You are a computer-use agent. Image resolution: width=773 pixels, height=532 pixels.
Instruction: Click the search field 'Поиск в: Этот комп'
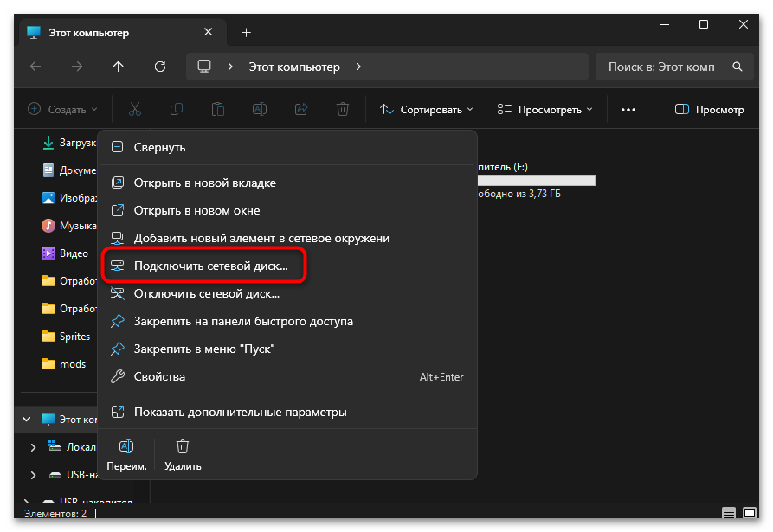(x=674, y=67)
